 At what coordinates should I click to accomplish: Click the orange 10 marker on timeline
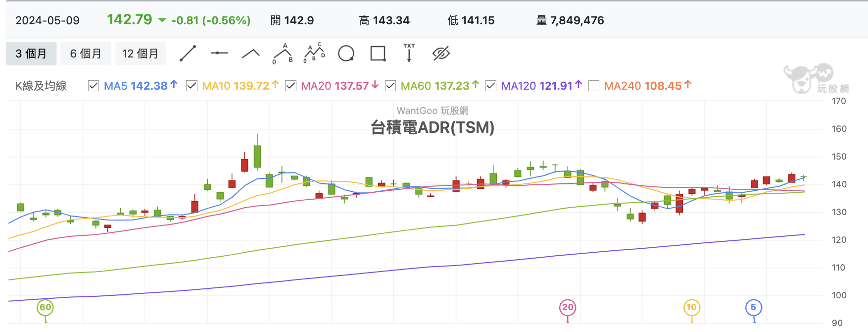click(691, 307)
